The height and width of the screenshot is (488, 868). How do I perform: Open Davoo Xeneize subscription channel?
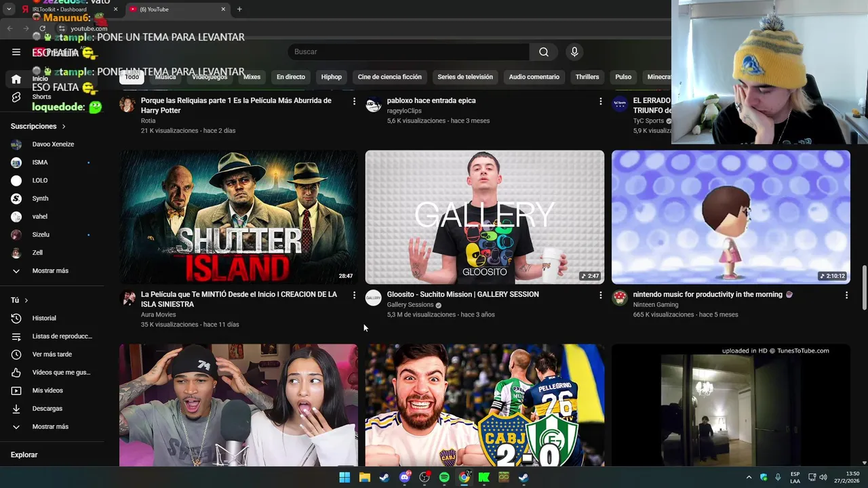(x=51, y=144)
